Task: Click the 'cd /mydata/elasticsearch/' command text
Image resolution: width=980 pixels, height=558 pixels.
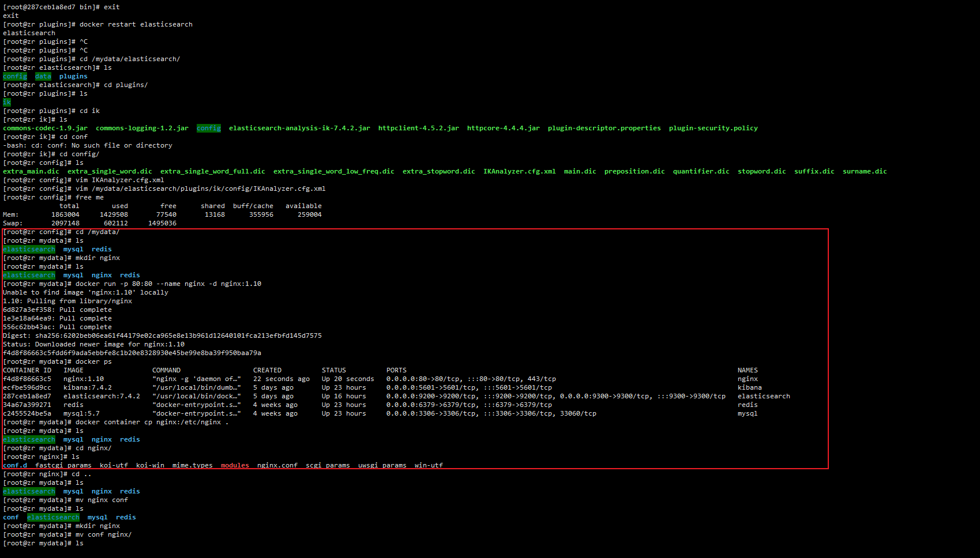Action: coord(130,59)
